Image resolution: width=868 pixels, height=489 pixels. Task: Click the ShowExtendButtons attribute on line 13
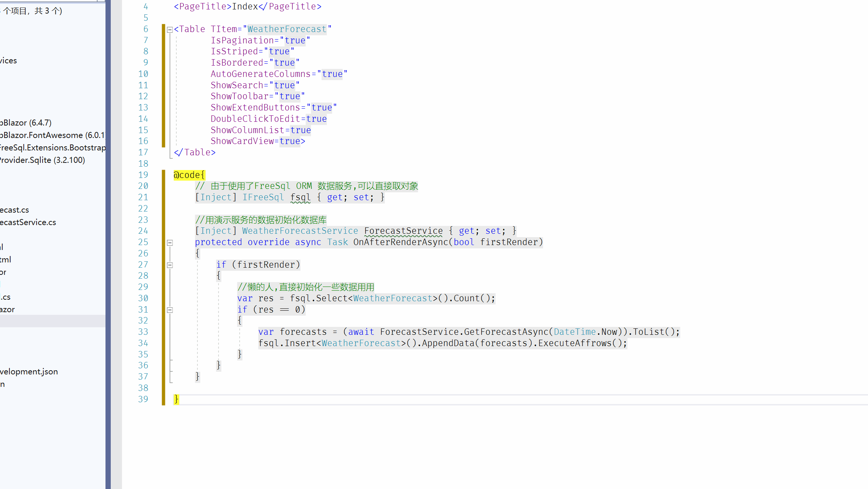click(x=255, y=107)
